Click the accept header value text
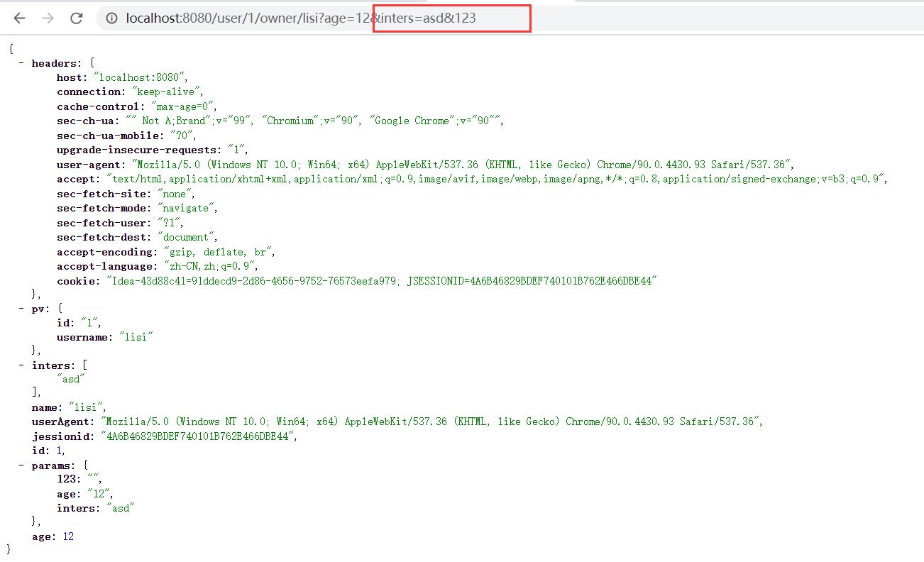924x562 pixels. [495, 179]
